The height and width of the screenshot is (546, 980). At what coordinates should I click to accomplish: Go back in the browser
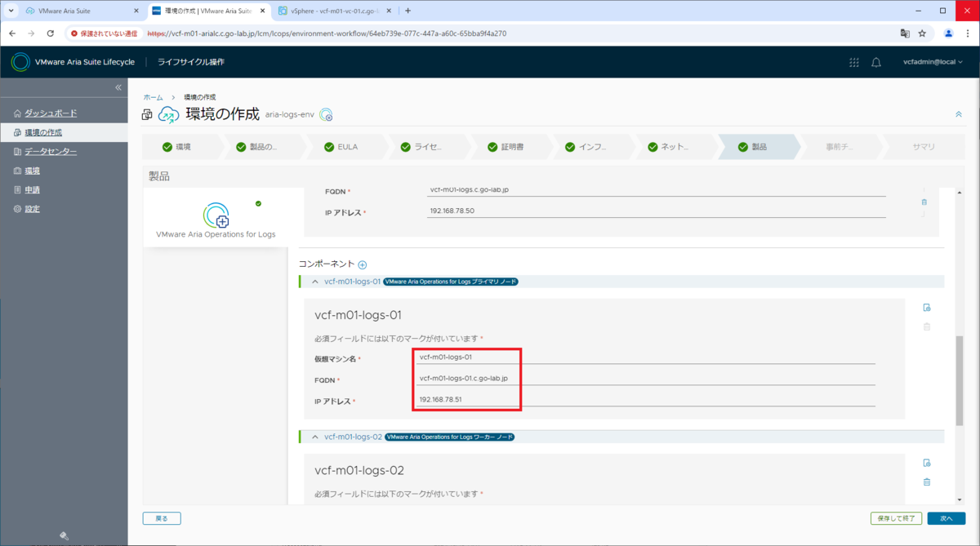pyautogui.click(x=14, y=33)
